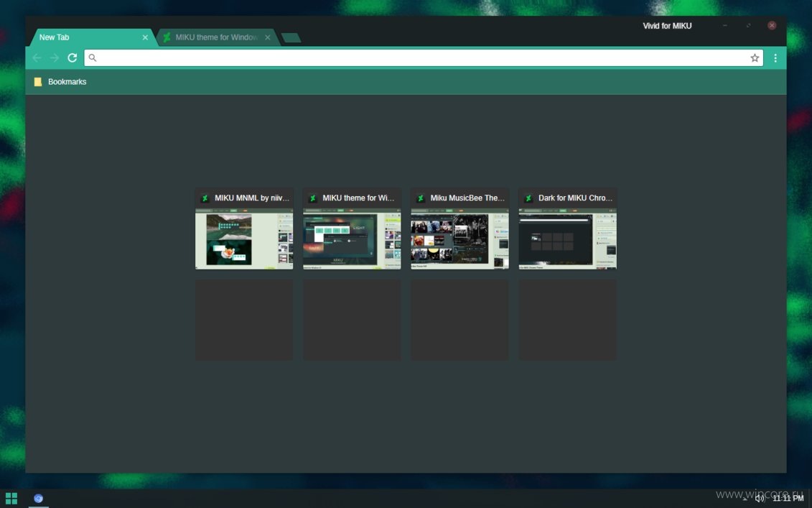Open the volume control in the system tray
Viewport: 812px width, 508px height.
[x=760, y=499]
